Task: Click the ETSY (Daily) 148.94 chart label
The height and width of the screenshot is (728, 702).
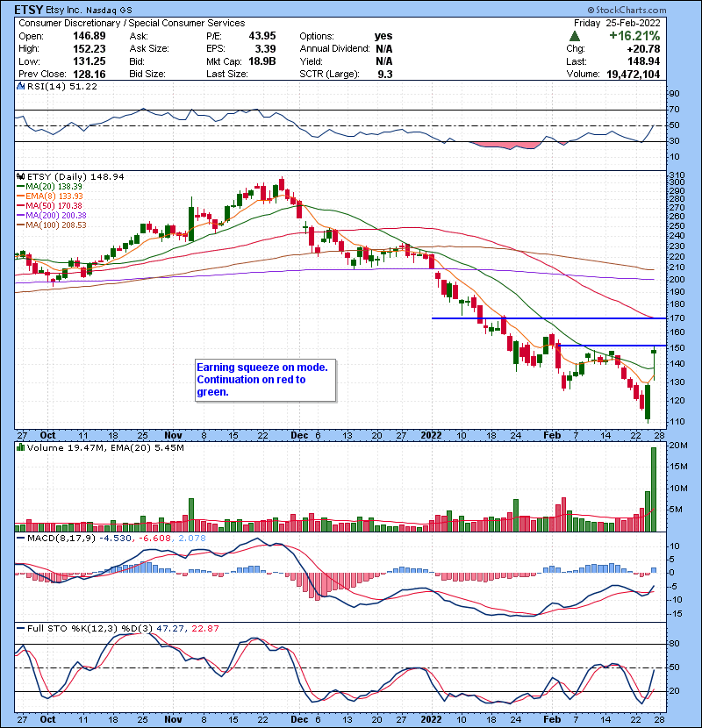Action: (75, 176)
